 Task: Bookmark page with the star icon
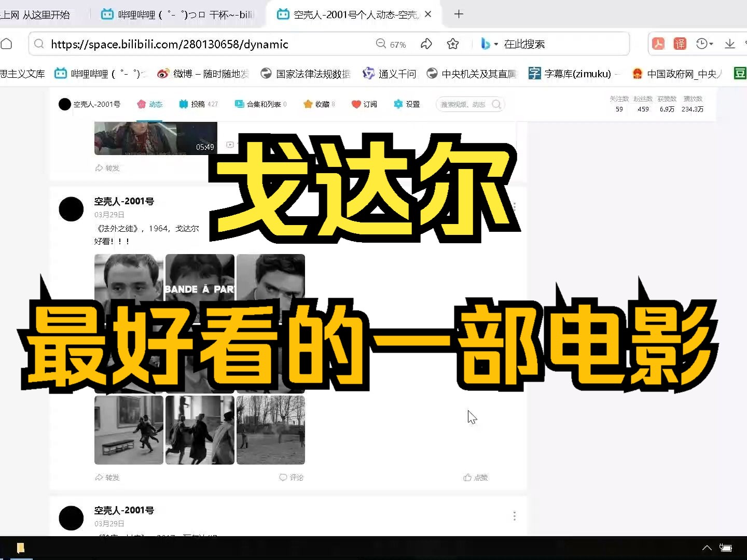tap(453, 44)
